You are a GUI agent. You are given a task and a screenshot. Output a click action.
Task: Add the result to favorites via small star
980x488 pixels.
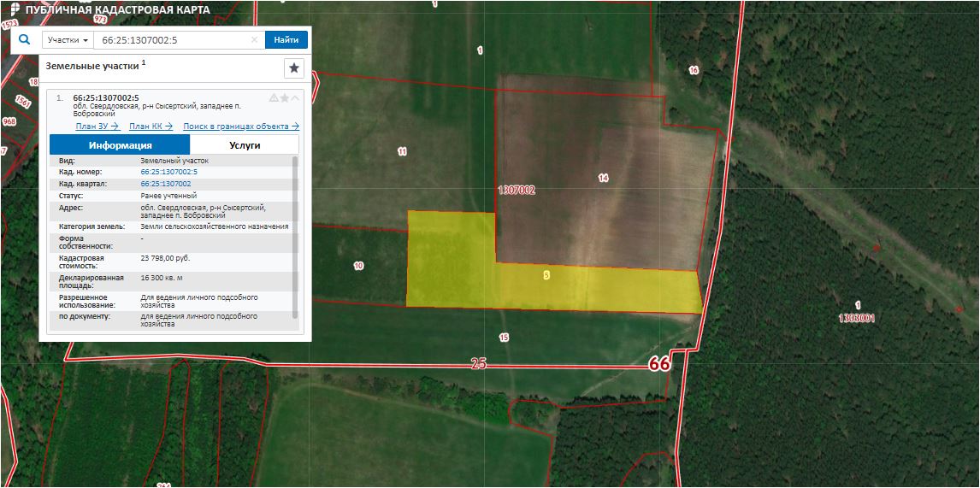[x=285, y=98]
